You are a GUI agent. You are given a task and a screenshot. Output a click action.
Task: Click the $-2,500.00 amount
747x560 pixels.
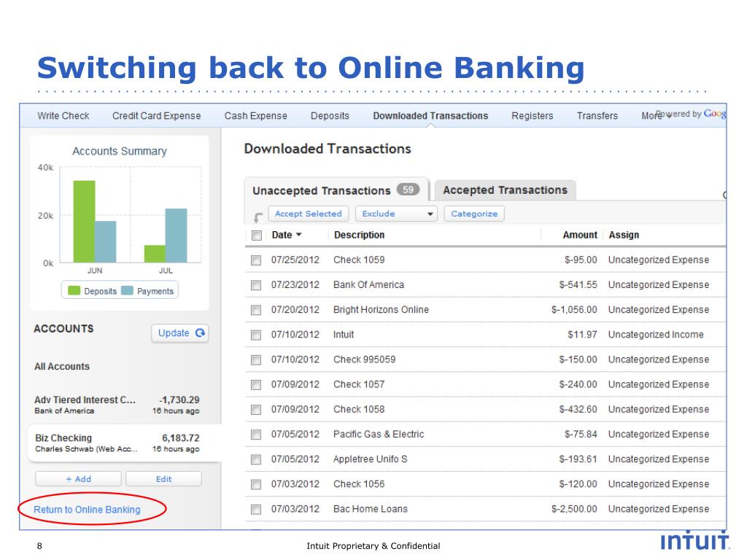[574, 509]
